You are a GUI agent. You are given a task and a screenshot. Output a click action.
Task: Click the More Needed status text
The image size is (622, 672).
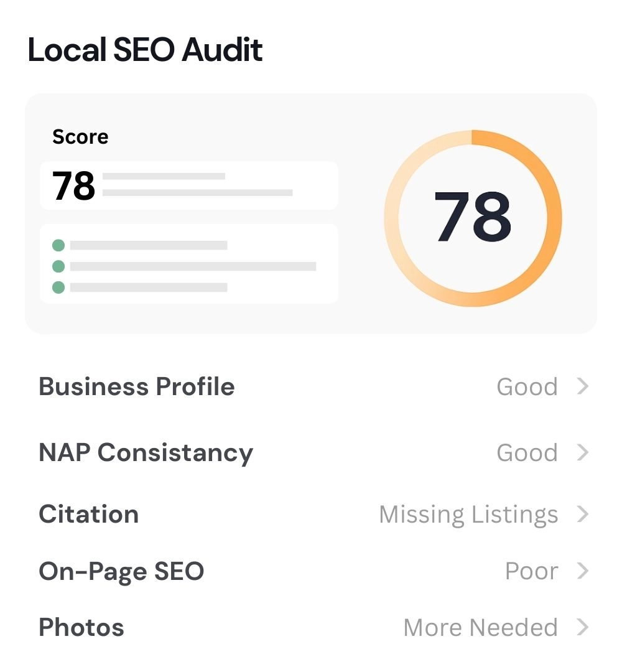coord(480,627)
